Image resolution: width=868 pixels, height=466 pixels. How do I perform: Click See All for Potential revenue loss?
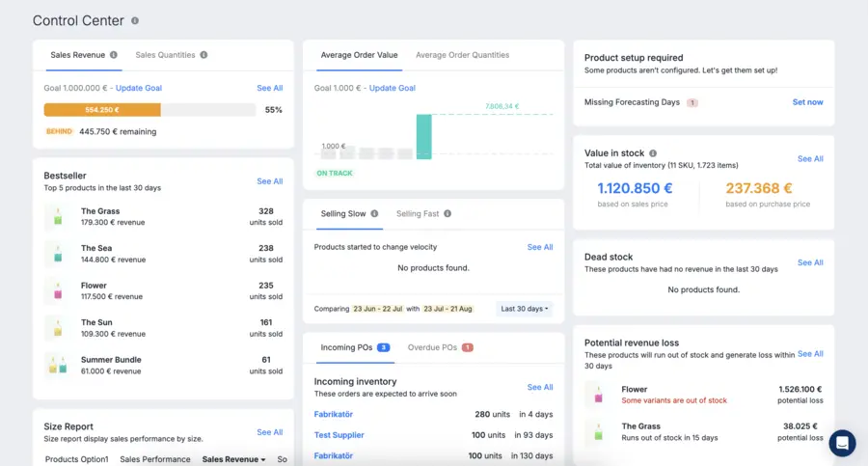point(810,353)
